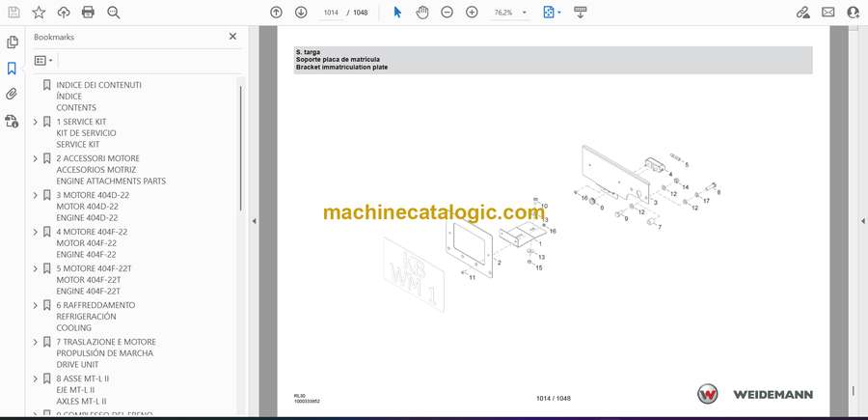
Task: Click the zoom in plus button
Action: 472,12
